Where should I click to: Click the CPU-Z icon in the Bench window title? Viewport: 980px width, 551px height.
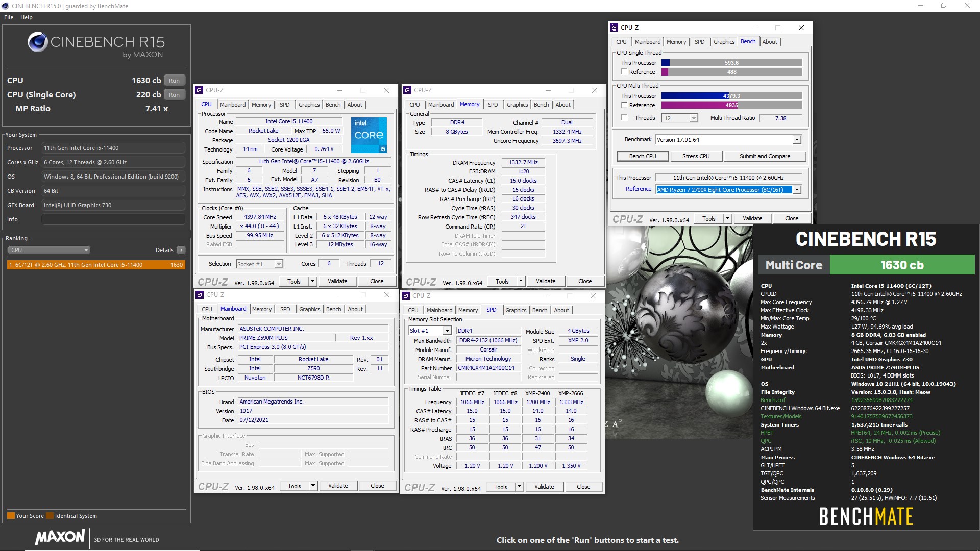615,28
